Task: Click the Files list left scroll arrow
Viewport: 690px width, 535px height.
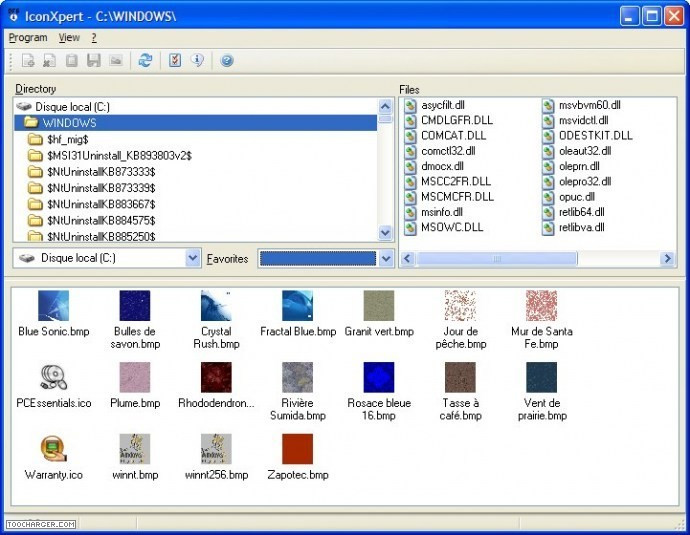Action: pyautogui.click(x=407, y=258)
